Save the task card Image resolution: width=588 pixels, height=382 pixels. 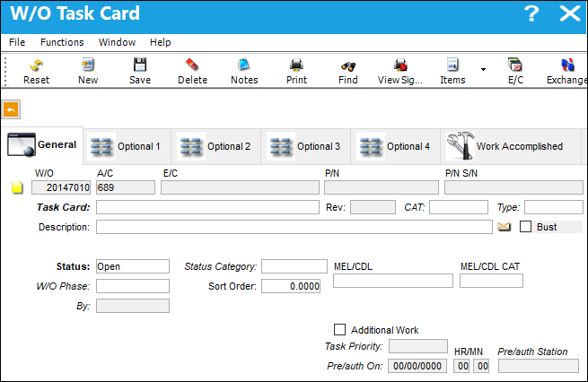140,72
